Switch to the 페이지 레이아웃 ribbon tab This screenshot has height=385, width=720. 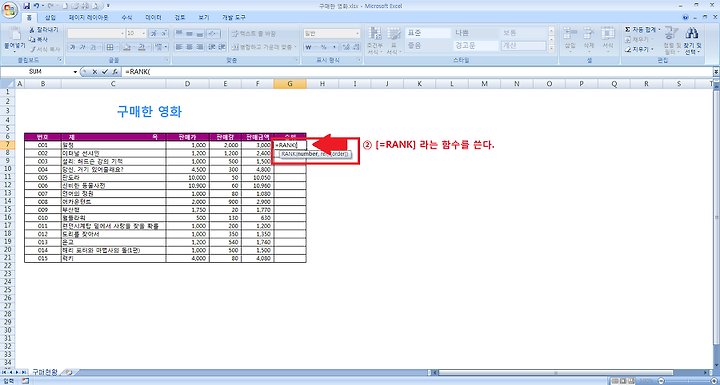pos(89,17)
